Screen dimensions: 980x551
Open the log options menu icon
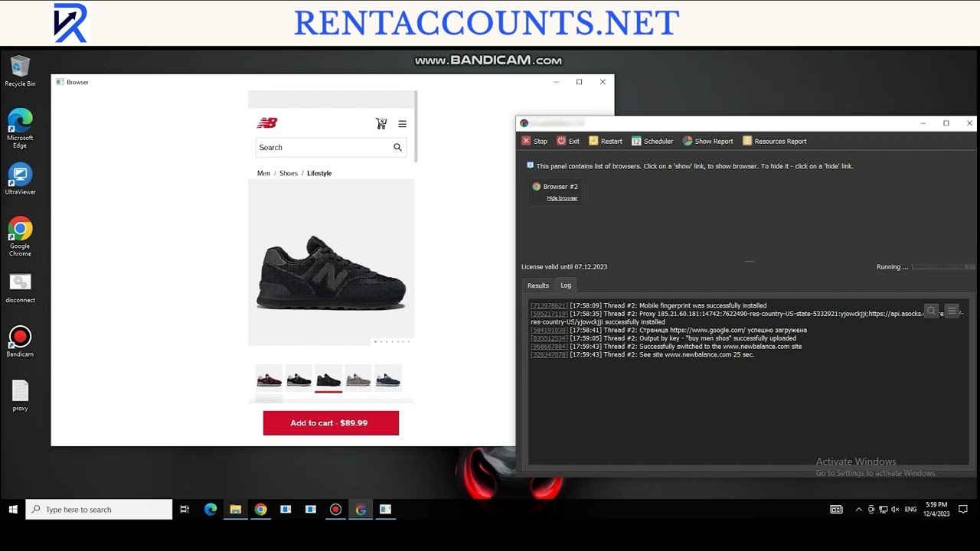point(952,311)
